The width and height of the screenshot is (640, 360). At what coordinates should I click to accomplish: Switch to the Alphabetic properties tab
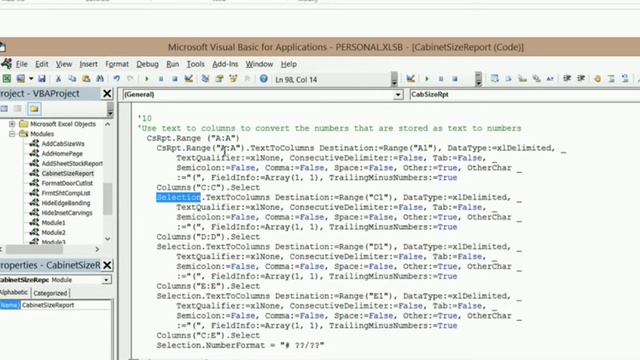pos(14,293)
